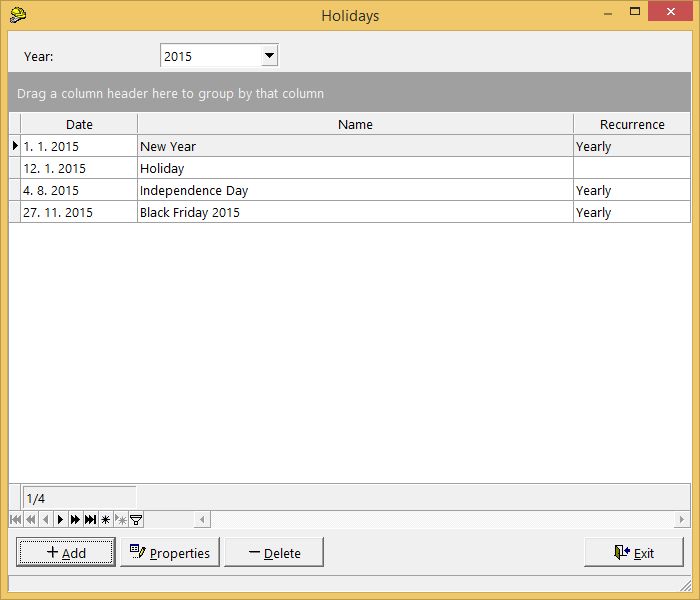Open the filter funnel icon in navigator
Image resolution: width=700 pixels, height=600 pixels.
pos(136,519)
